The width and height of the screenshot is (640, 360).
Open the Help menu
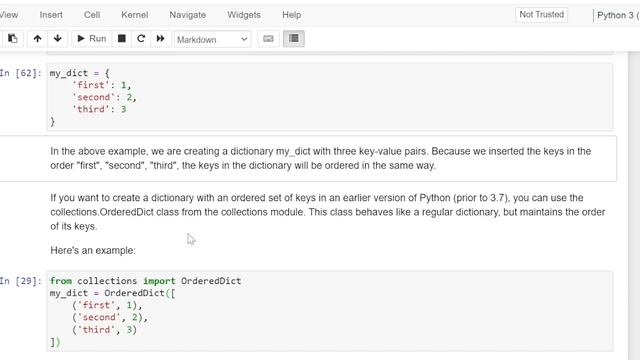pyautogui.click(x=291, y=15)
